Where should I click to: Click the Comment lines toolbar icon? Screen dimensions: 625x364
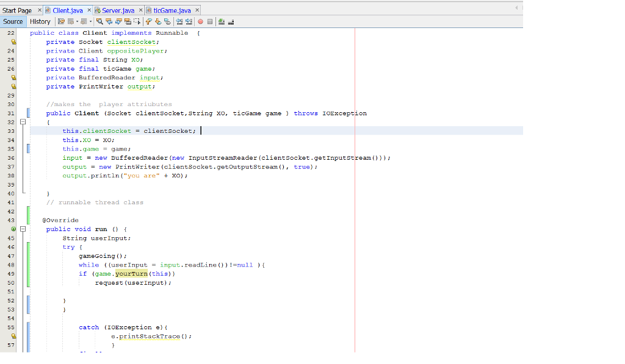coord(221,21)
